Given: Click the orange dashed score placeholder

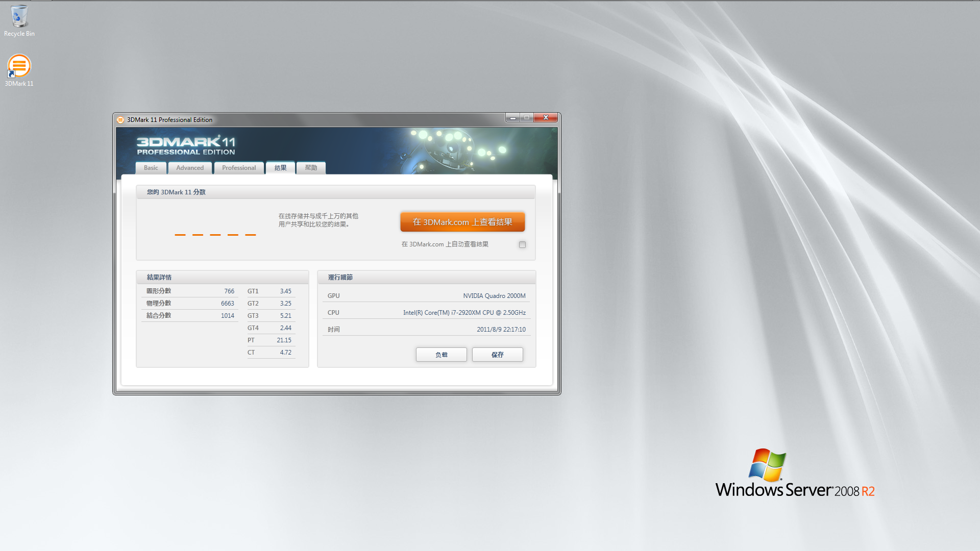Looking at the screenshot, I should [x=215, y=235].
